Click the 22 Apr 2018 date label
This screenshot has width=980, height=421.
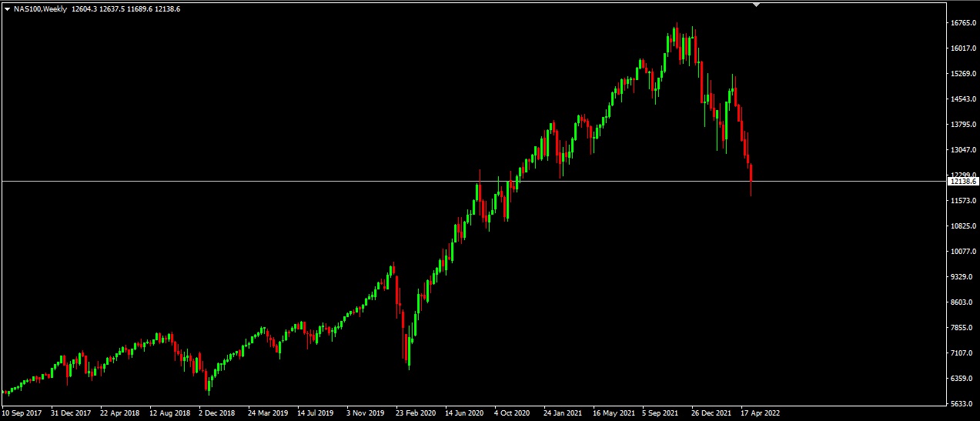click(x=120, y=413)
